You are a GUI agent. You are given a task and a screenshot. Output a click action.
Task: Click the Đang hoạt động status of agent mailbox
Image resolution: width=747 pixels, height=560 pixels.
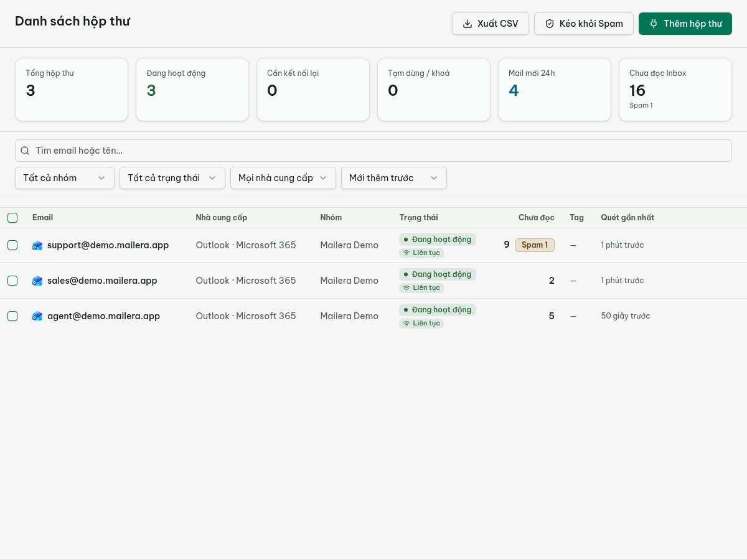pyautogui.click(x=438, y=310)
